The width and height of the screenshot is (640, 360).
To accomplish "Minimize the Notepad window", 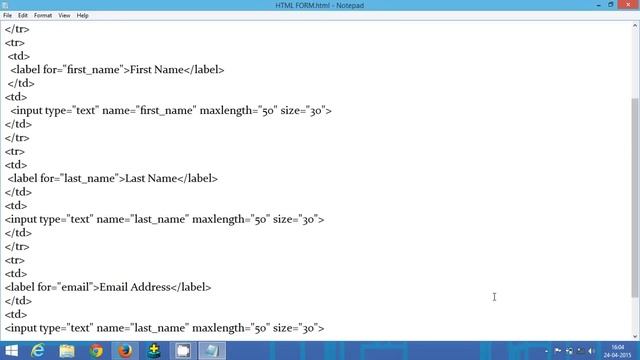I will 598,5.
